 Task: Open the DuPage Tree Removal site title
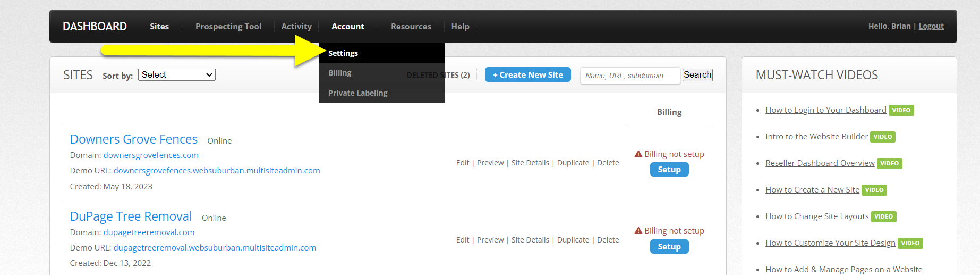click(x=131, y=216)
